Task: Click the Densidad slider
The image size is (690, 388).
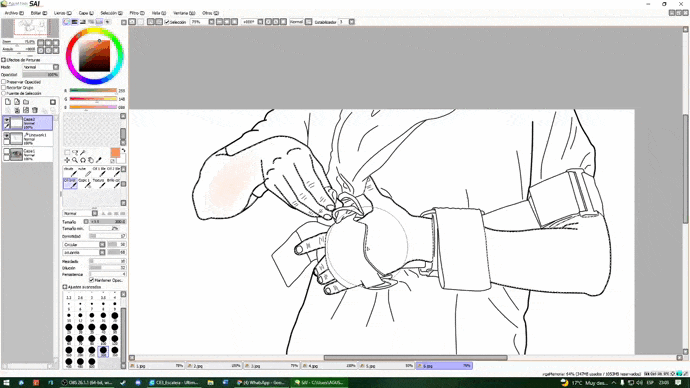Action: [x=108, y=236]
